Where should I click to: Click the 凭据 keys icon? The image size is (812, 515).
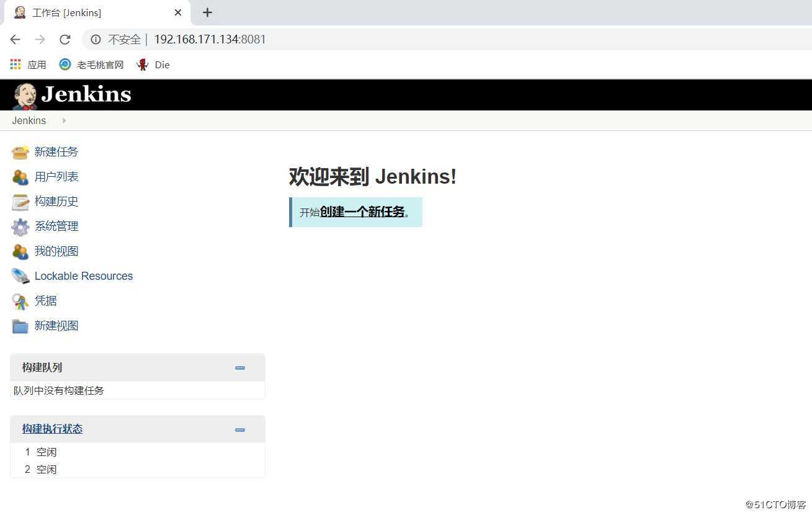(20, 301)
